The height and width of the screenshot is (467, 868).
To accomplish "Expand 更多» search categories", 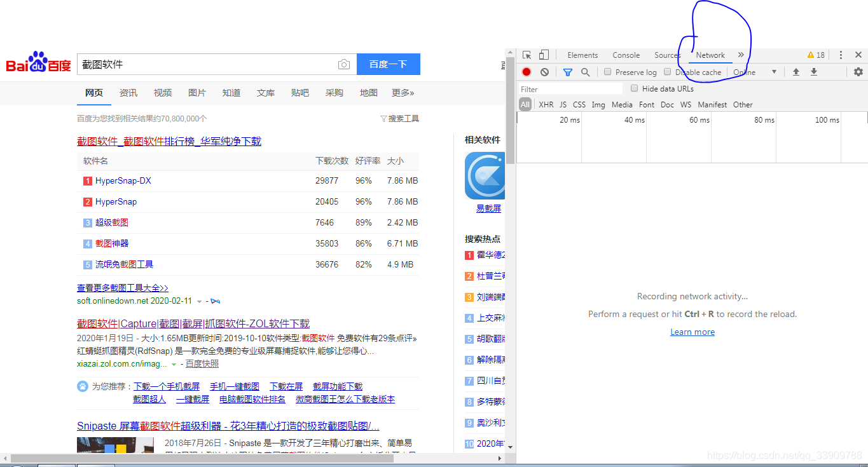I will coord(403,93).
